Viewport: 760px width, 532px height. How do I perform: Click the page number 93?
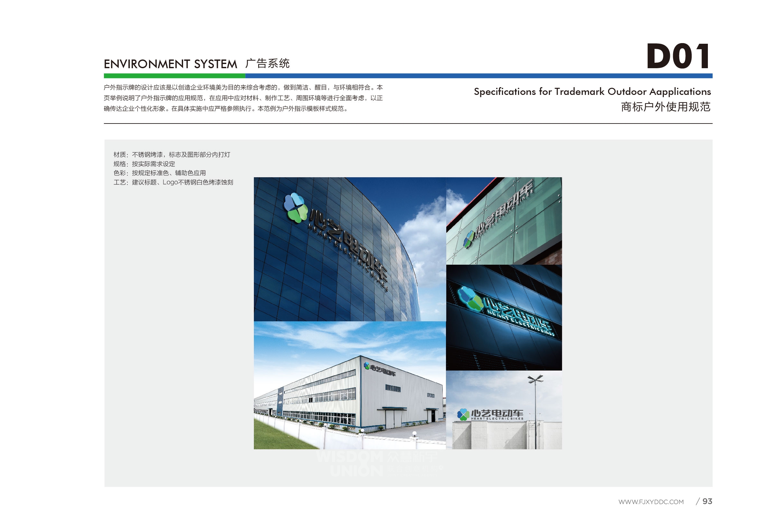pos(707,501)
